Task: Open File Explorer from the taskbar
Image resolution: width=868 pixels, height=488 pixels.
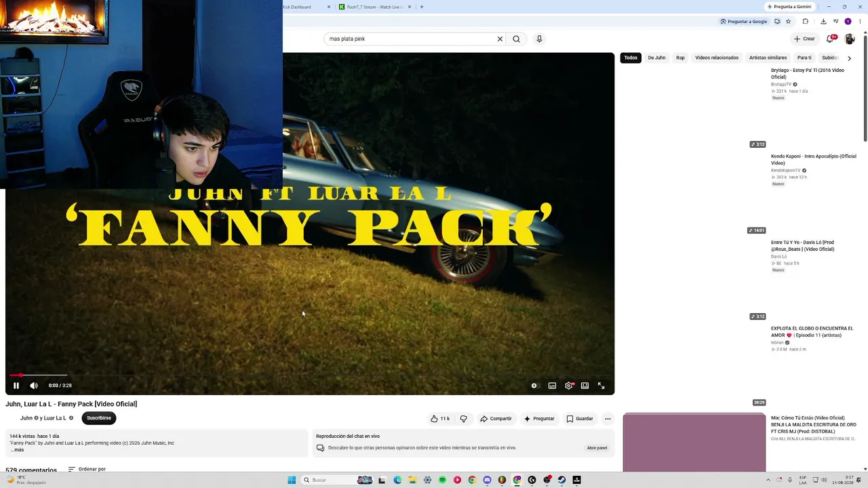Action: pyautogui.click(x=412, y=480)
